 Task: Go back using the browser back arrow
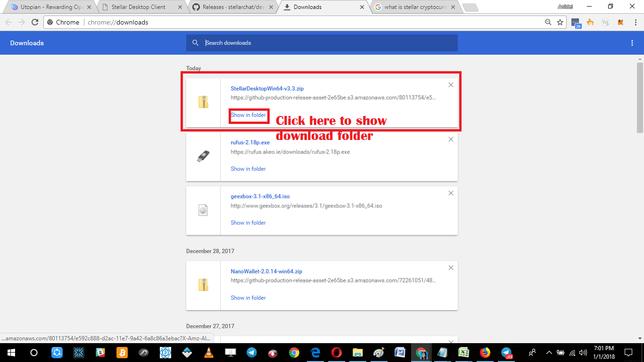point(8,22)
